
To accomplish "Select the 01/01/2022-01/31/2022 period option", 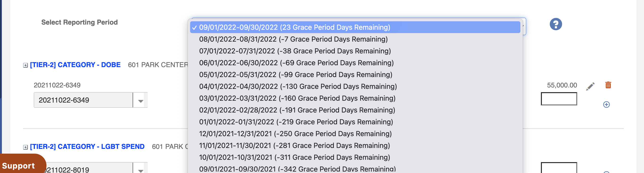I will (355, 122).
